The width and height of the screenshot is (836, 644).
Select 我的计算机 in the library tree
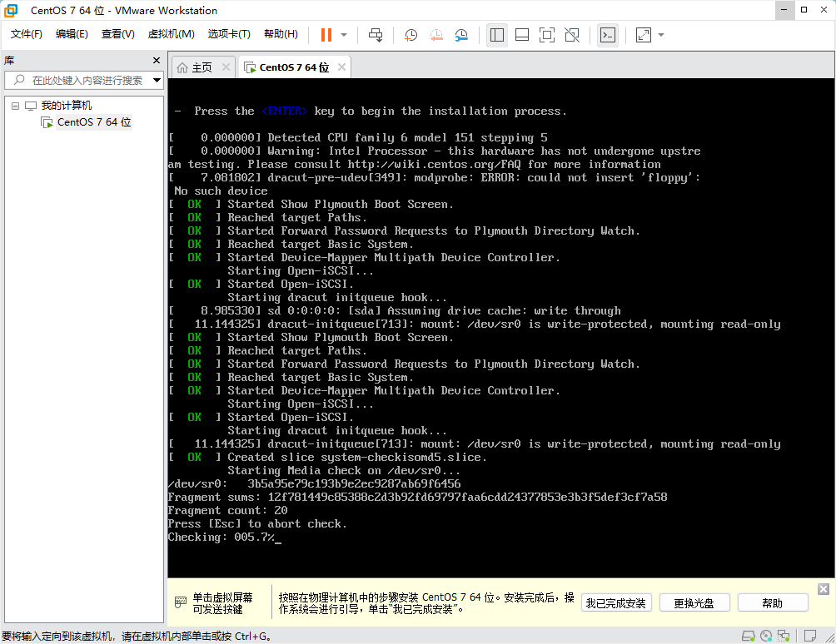click(66, 106)
